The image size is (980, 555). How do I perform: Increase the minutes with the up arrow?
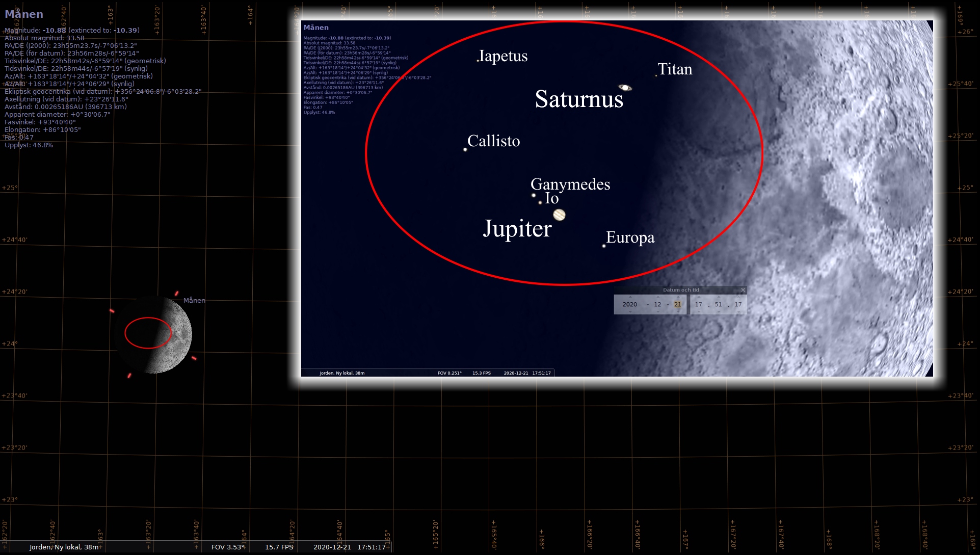719,297
